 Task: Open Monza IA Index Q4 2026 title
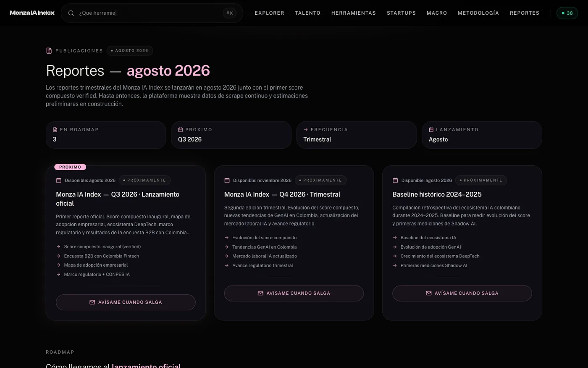282,194
